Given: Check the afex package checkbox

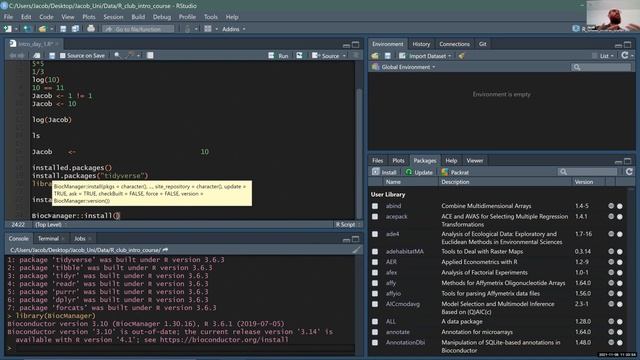Looking at the screenshot, I should click(x=375, y=273).
